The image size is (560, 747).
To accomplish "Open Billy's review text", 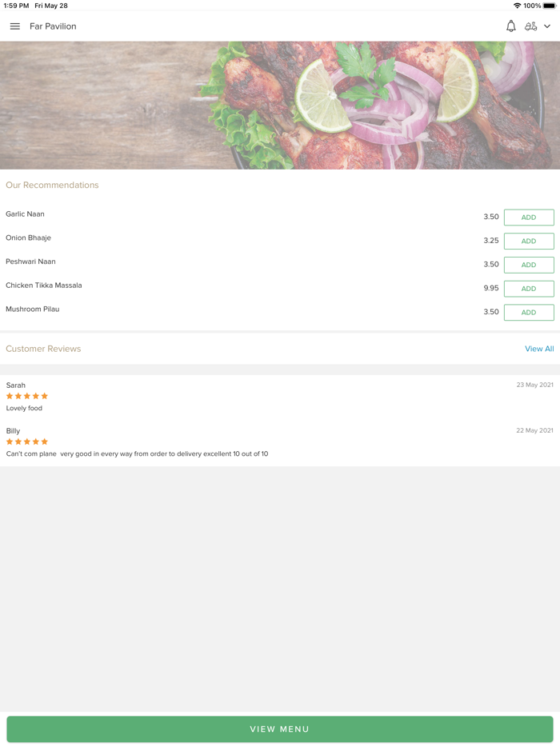I will [x=138, y=453].
